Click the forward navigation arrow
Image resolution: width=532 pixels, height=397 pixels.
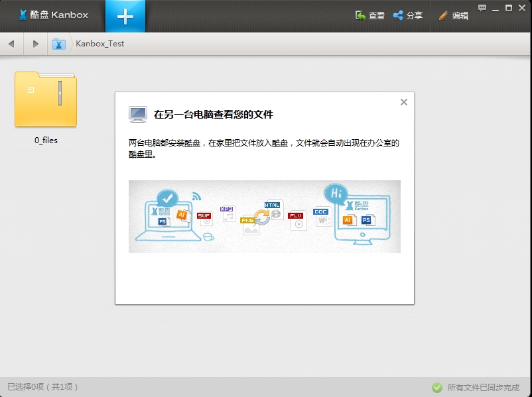click(x=35, y=44)
